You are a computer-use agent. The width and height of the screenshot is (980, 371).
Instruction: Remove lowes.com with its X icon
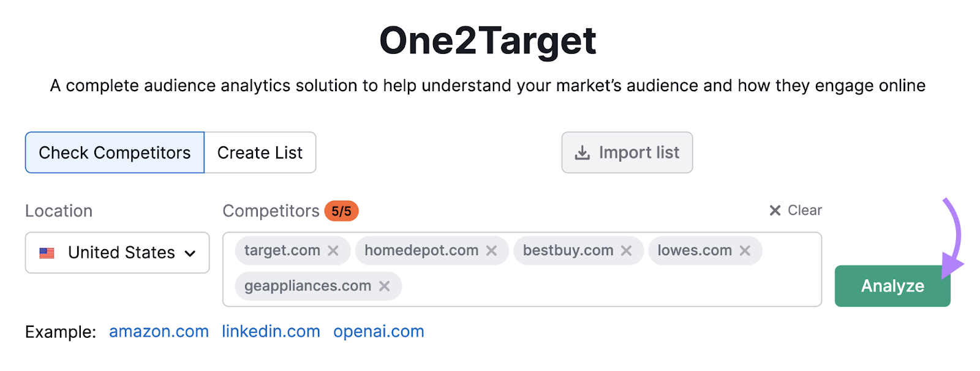(745, 250)
